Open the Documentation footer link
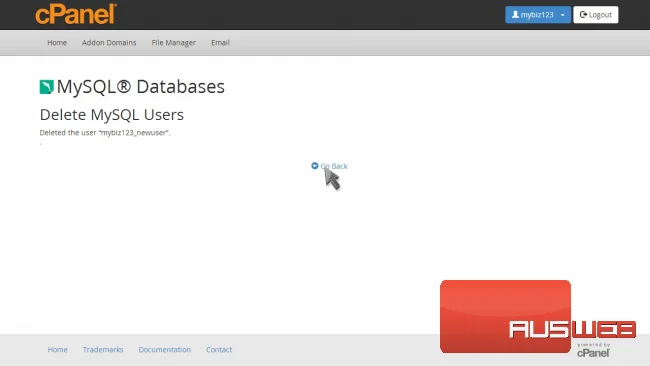Viewport: 650px width, 366px height. click(x=165, y=349)
